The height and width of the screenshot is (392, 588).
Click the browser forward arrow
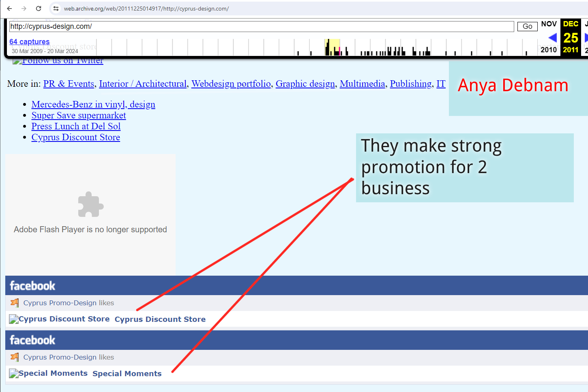[x=24, y=9]
